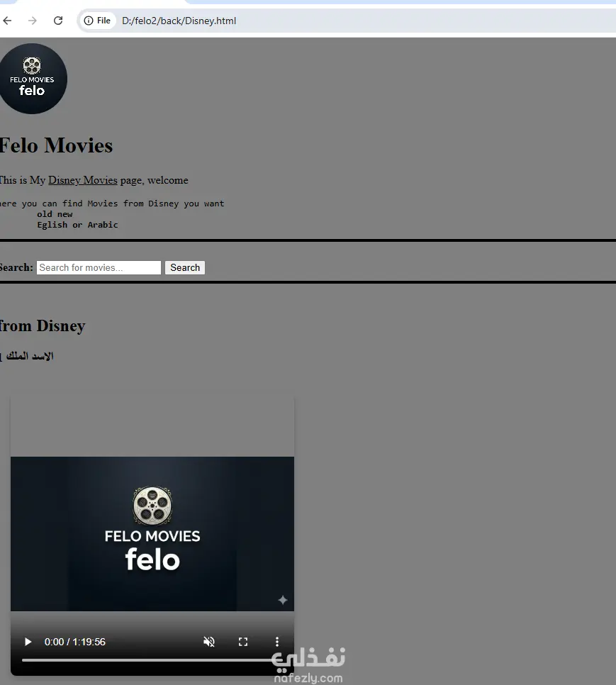This screenshot has height=685, width=616.
Task: Click the Search: label
Action: (x=16, y=267)
